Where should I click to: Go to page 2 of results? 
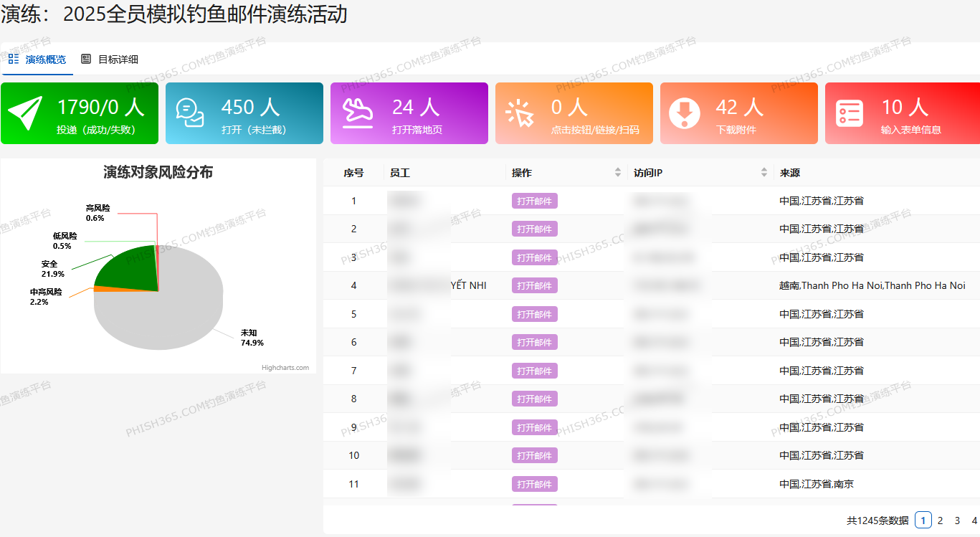pyautogui.click(x=940, y=521)
